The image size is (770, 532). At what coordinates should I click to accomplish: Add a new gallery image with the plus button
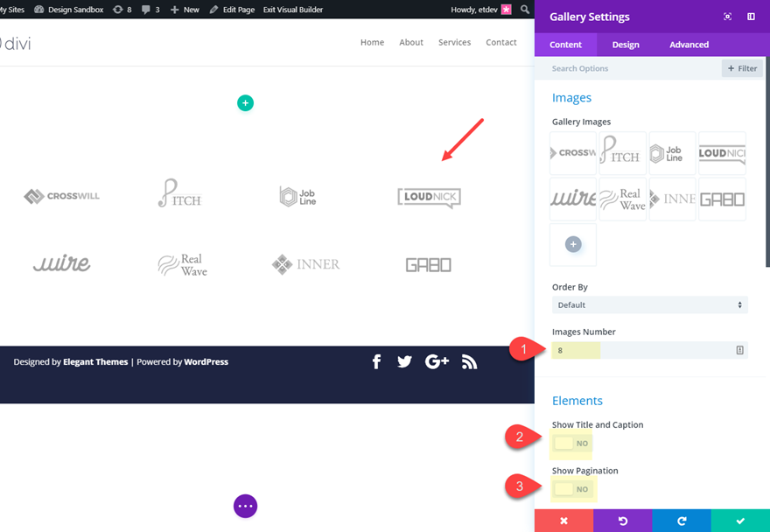tap(573, 244)
